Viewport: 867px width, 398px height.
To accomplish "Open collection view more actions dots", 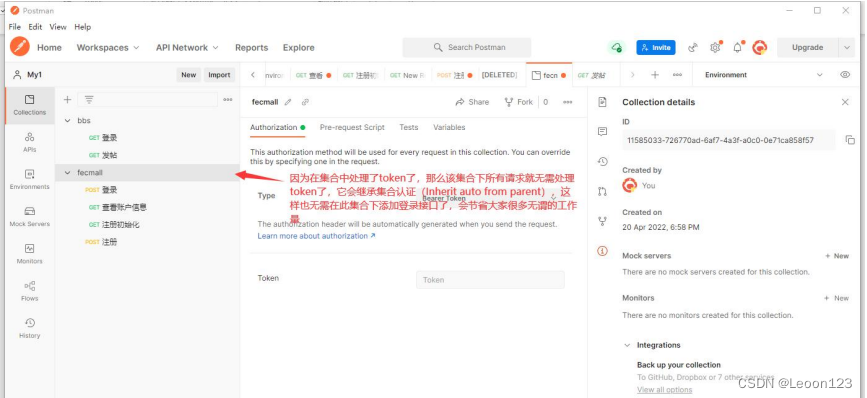I will [x=567, y=102].
